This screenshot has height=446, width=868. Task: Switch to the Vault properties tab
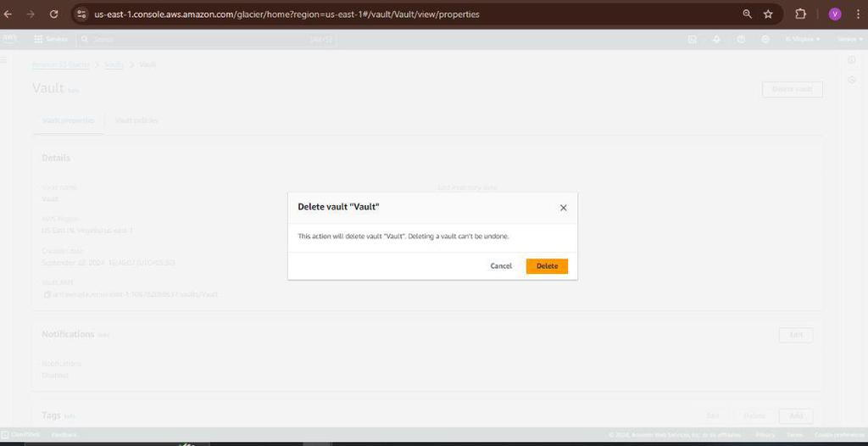click(x=68, y=120)
